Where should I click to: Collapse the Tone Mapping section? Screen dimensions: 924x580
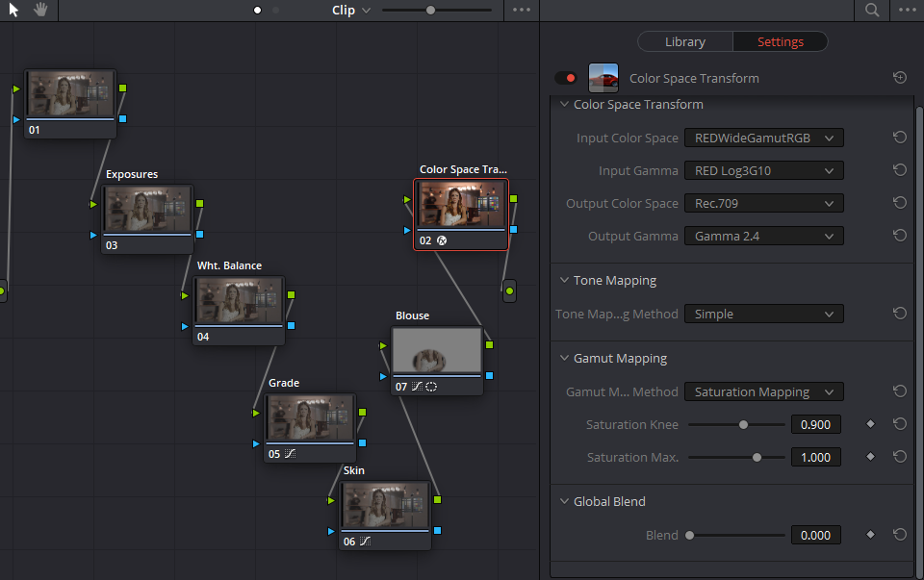[564, 280]
